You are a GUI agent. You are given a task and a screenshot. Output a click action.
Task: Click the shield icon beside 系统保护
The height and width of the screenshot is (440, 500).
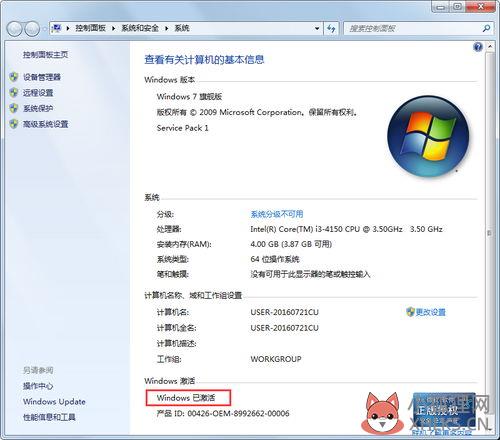[14, 108]
